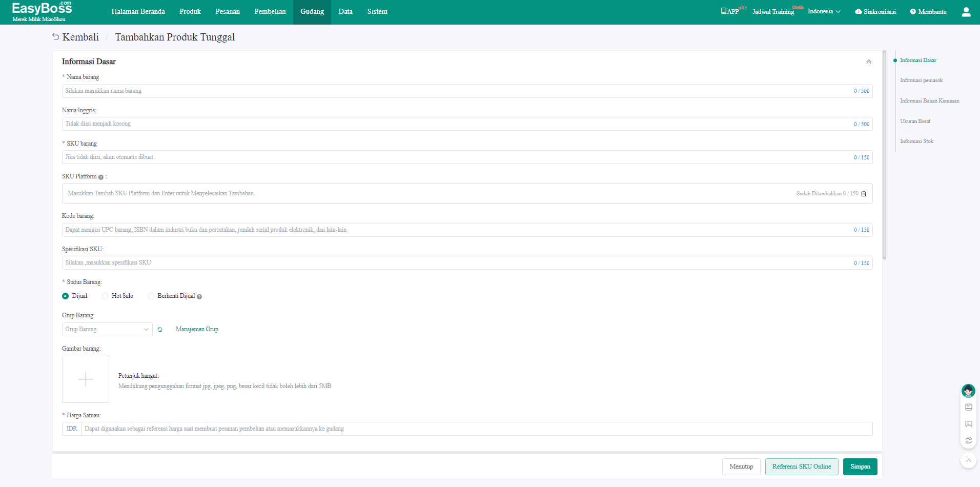
Task: Click the Sinkronisasi cloud icon
Action: (x=858, y=11)
